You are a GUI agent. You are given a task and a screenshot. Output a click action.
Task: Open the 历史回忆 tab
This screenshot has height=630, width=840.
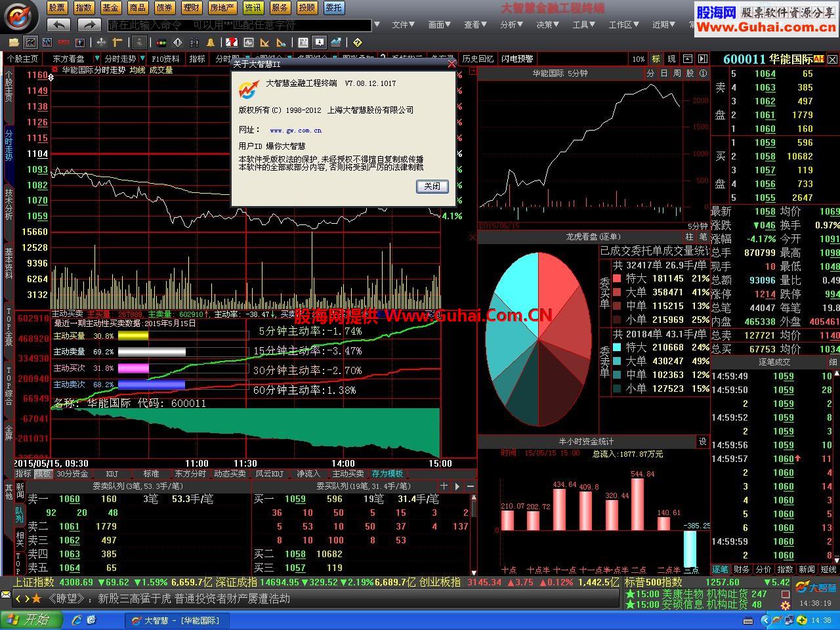477,58
